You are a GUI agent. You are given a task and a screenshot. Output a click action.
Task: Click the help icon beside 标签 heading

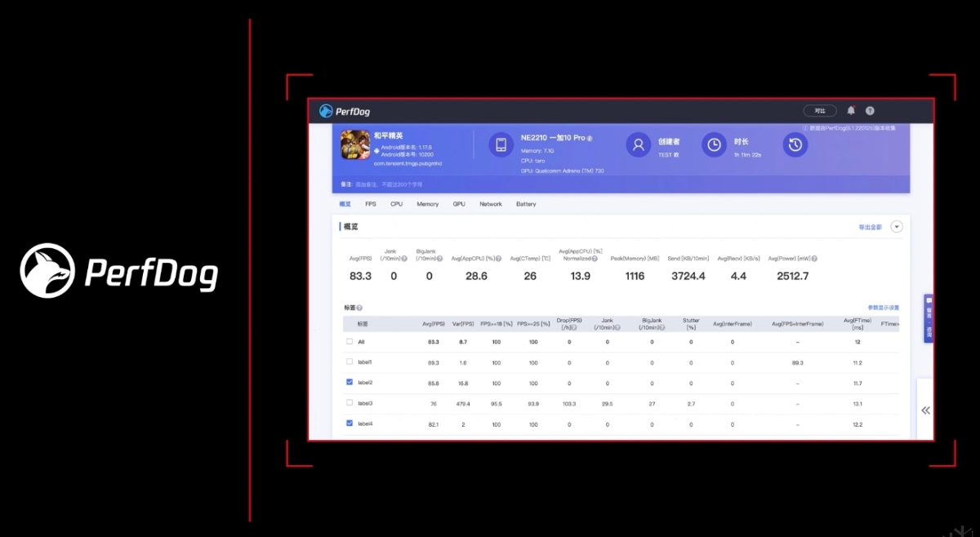359,308
